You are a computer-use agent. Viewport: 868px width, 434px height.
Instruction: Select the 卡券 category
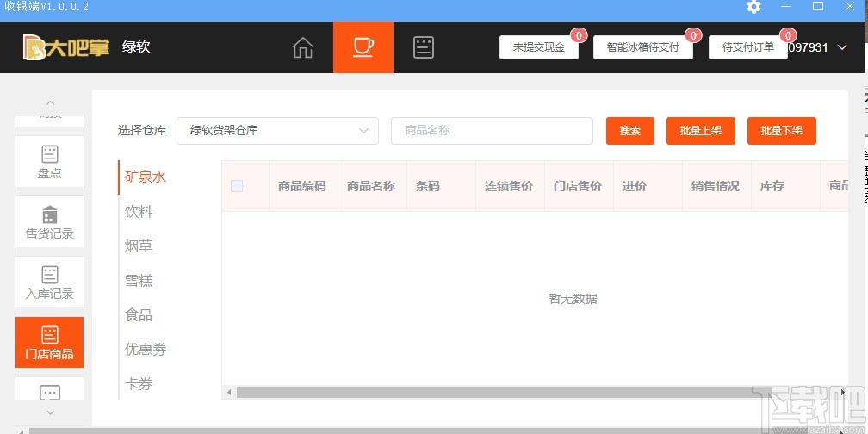click(139, 384)
